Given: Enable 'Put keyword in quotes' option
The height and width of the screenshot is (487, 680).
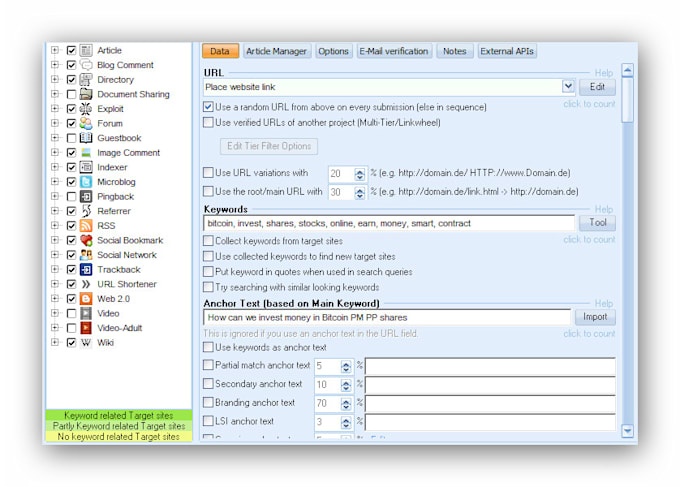Looking at the screenshot, I should pyautogui.click(x=208, y=271).
